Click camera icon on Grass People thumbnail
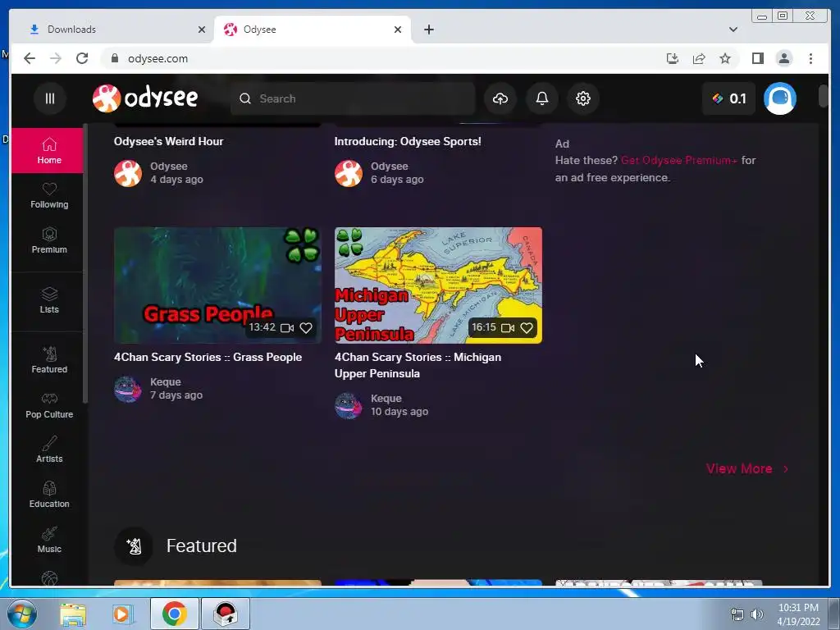Screen dimensions: 840x630 click(x=287, y=328)
